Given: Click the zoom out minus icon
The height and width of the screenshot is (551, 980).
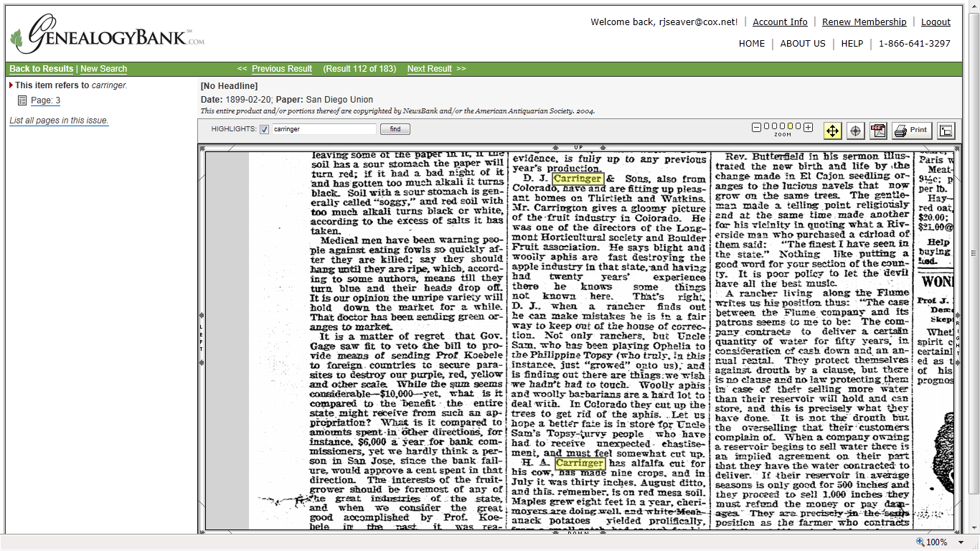Looking at the screenshot, I should click(x=756, y=127).
